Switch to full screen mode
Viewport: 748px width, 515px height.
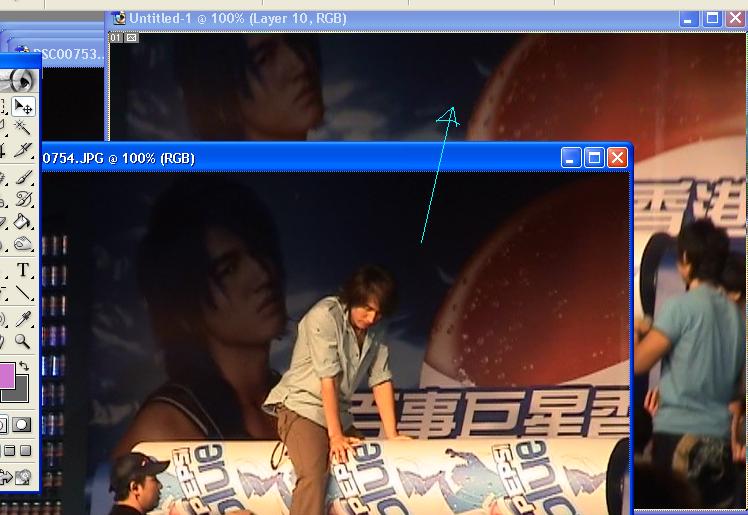tap(25, 450)
